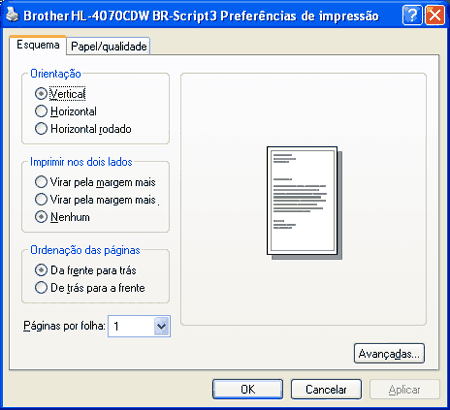The height and width of the screenshot is (410, 450).
Task: Choose Horizontal rodado orientation
Action: pyautogui.click(x=83, y=129)
